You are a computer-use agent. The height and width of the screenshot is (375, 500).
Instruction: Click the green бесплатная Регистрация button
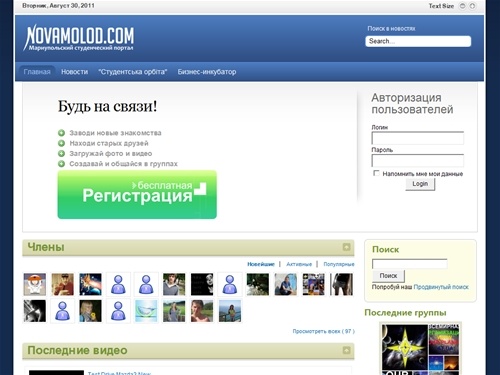[137, 194]
